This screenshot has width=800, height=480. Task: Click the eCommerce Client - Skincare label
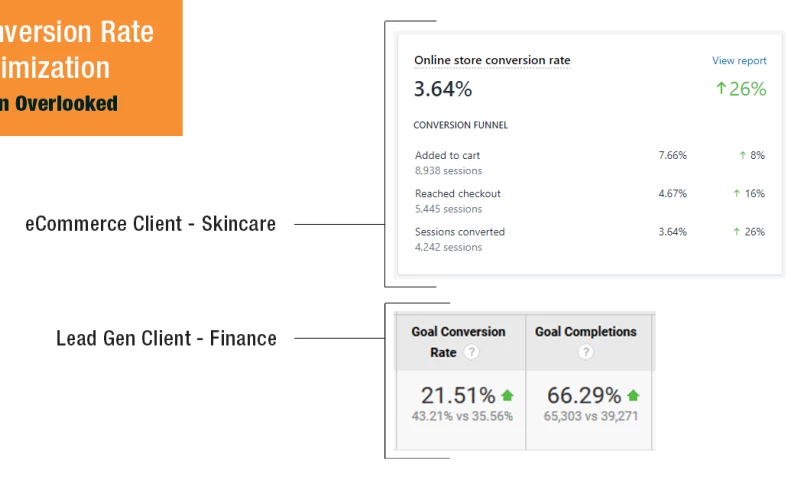click(x=150, y=224)
